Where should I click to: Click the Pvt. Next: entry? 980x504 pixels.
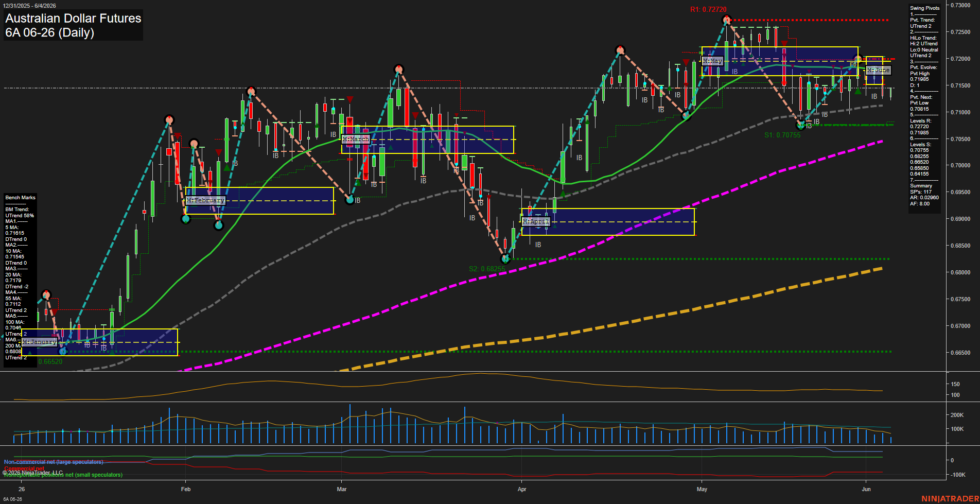point(921,97)
